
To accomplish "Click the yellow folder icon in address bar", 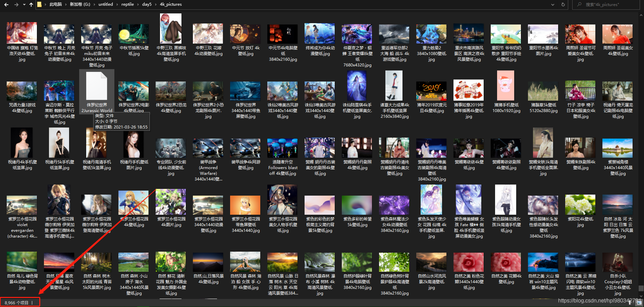I will pyautogui.click(x=39, y=4).
